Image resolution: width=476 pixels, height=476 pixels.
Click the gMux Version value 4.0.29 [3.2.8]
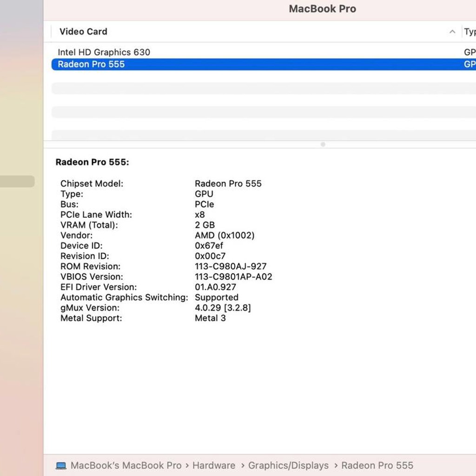click(223, 308)
